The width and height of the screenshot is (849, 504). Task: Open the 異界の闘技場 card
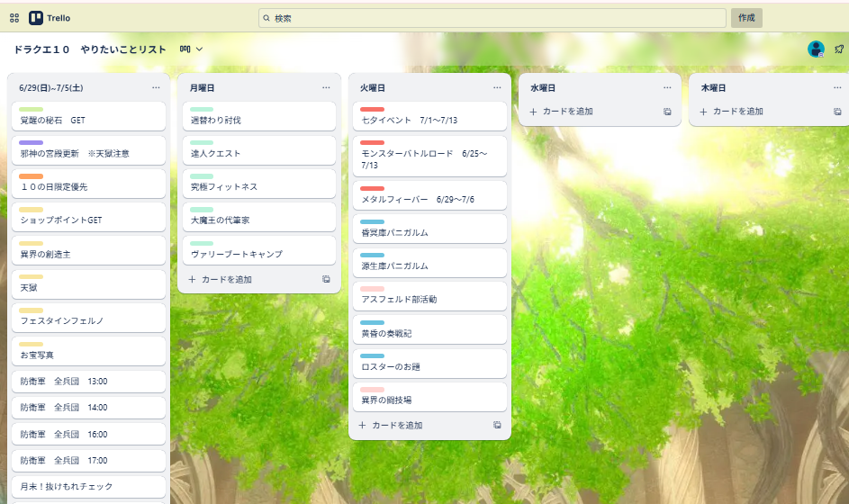[x=430, y=397]
